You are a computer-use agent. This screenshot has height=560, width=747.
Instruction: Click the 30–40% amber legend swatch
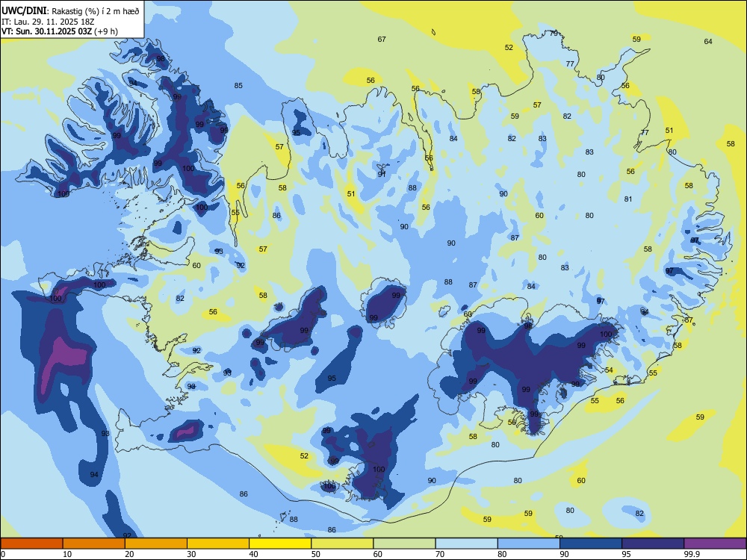click(x=218, y=544)
